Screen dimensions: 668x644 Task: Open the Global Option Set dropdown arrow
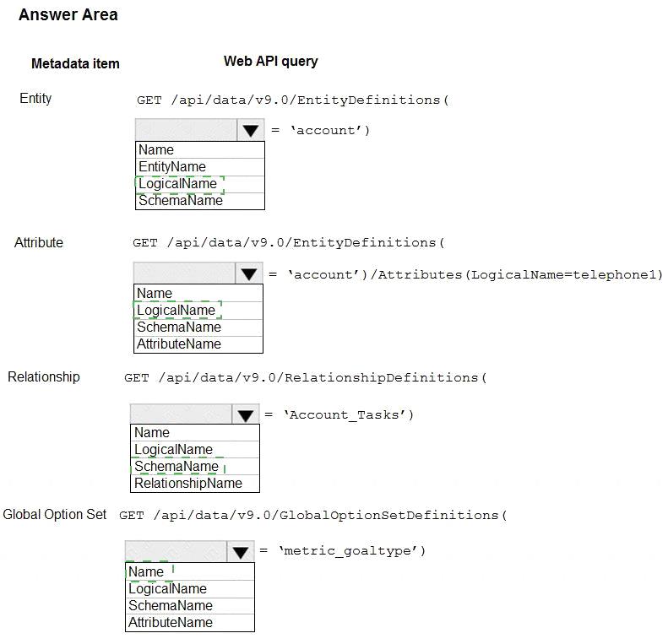coord(241,551)
